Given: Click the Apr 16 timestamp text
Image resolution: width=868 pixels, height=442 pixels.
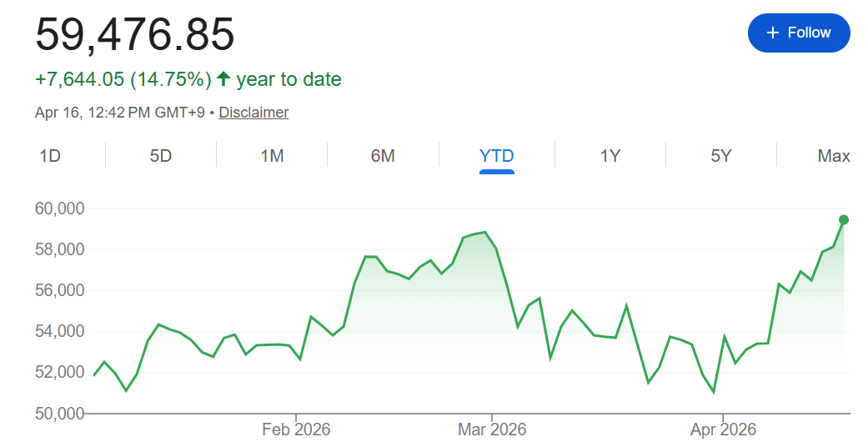Looking at the screenshot, I should pos(120,112).
